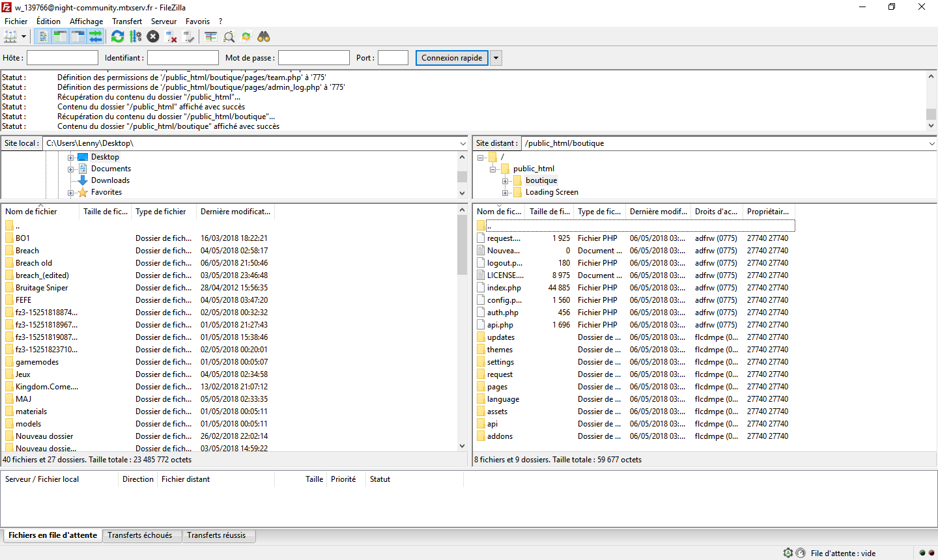Toggle transfer queue display
The width and height of the screenshot is (938, 560).
(x=95, y=36)
